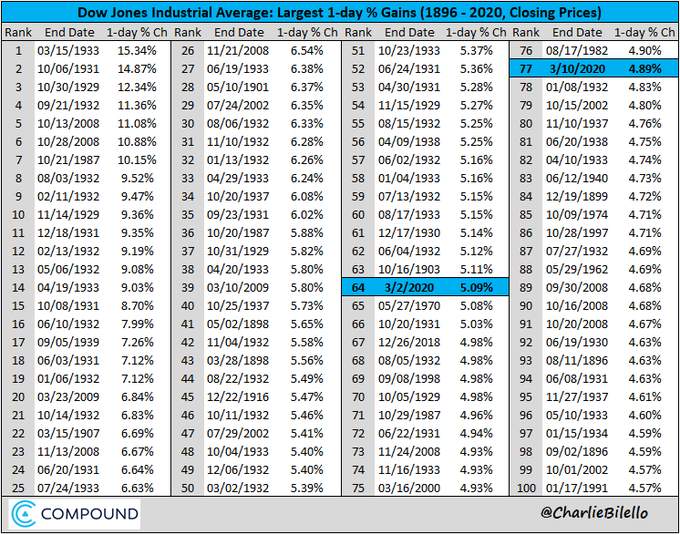Screen dimensions: 680x535
Task: Click the @CharlieBilello handle
Action: point(594,513)
